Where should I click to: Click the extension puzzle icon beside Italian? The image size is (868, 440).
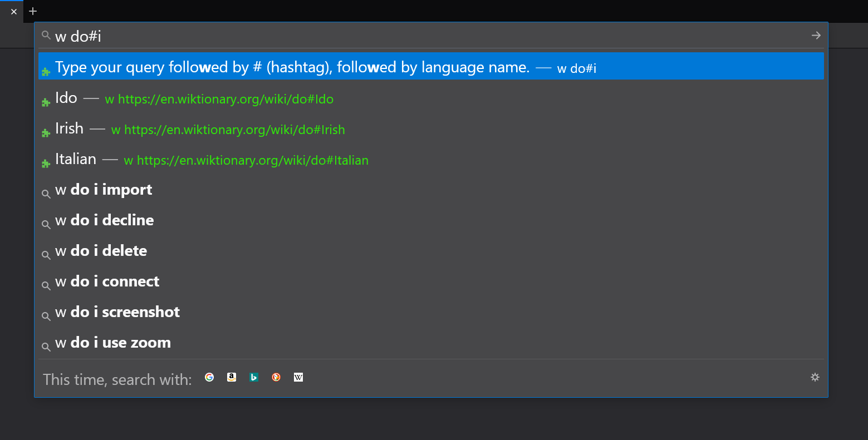point(46,164)
